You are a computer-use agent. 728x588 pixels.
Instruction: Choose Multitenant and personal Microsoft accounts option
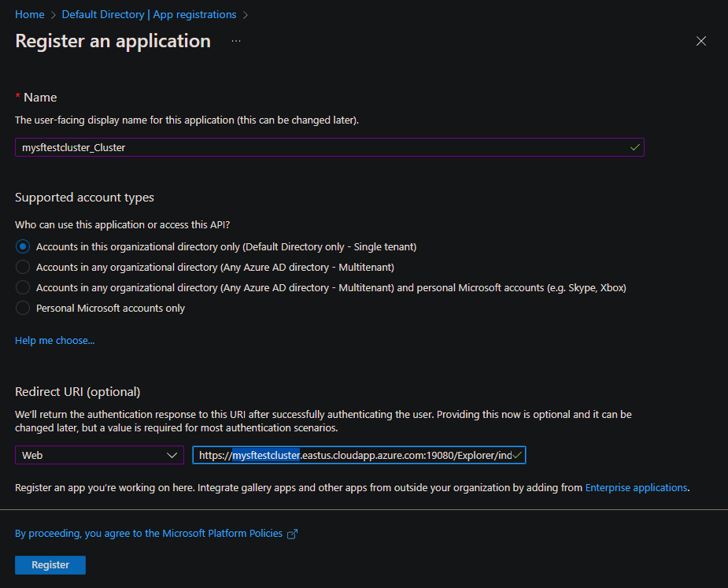23,287
